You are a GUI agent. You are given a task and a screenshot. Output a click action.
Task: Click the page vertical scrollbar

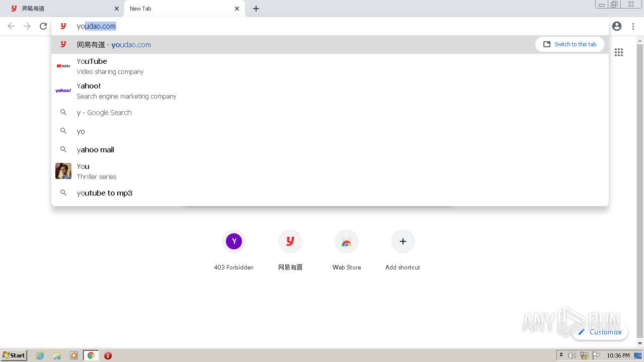pyautogui.click(x=640, y=191)
